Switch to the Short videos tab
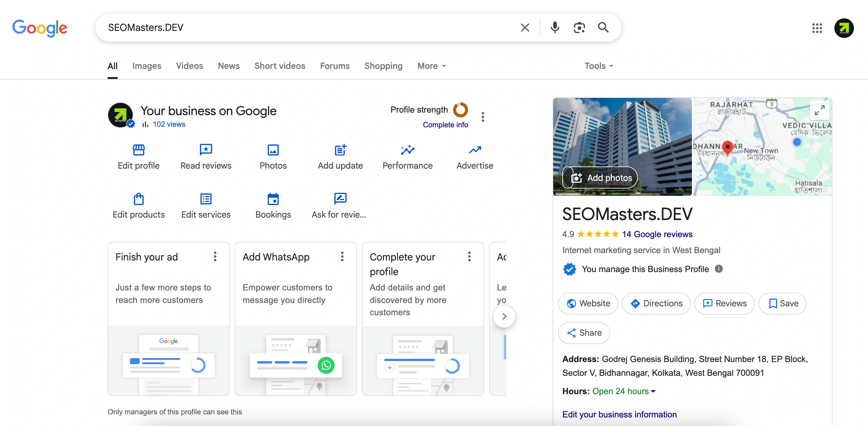Screen dimensions: 868x426 [279, 66]
